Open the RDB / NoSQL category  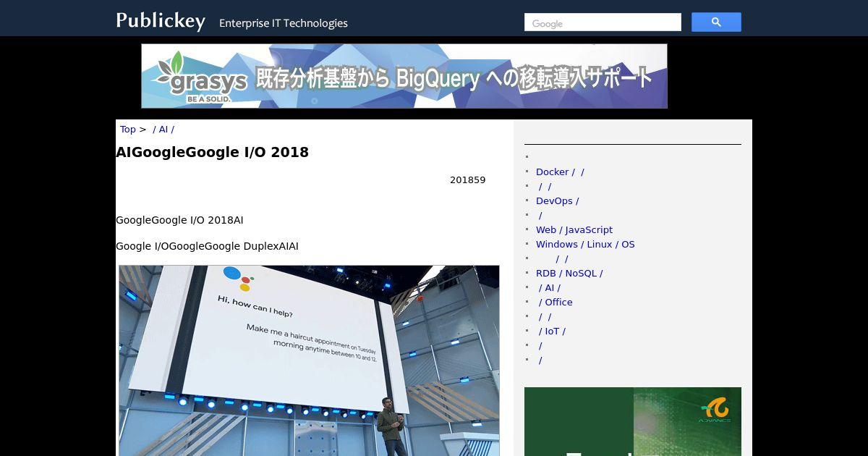pos(569,274)
